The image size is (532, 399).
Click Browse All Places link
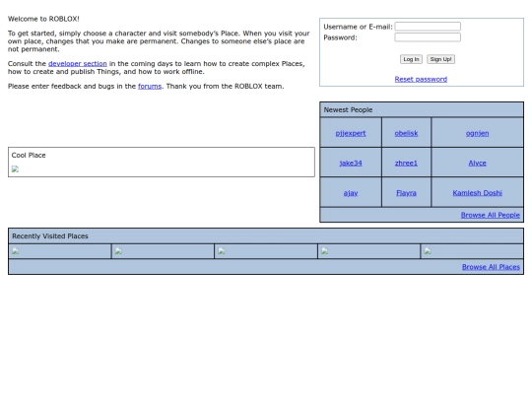[x=491, y=267]
